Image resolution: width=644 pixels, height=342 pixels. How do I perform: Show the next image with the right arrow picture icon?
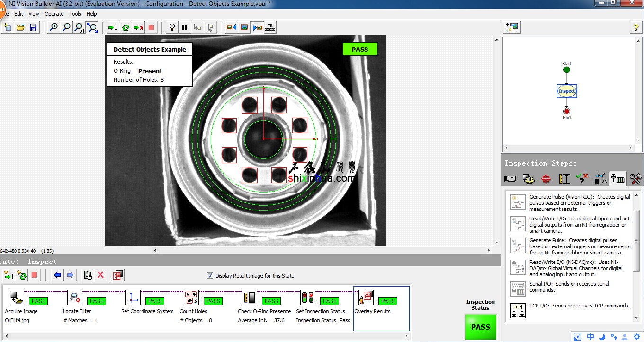point(257,27)
